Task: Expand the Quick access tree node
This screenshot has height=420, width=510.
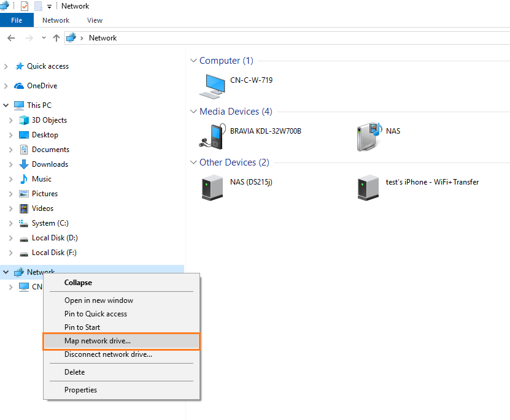Action: (6, 66)
